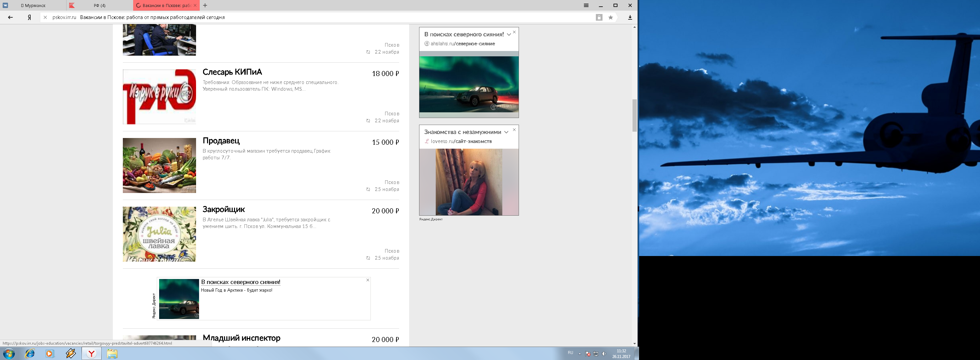Switch to the Мурманск tab
Viewport: 980px width, 360px height.
[35, 5]
